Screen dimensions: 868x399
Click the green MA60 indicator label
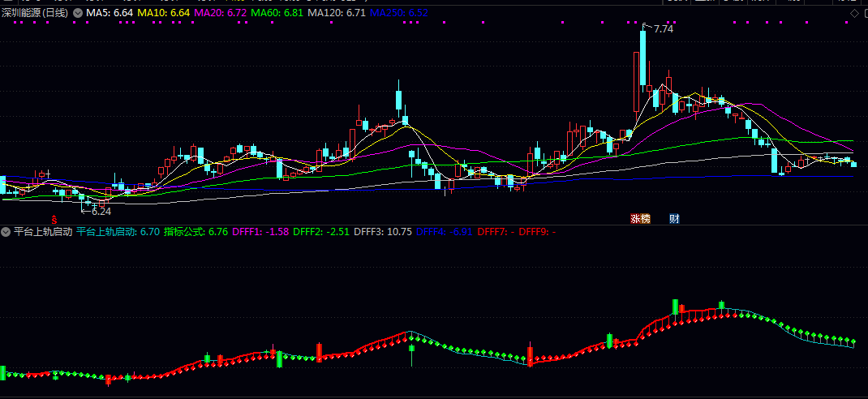(x=277, y=14)
